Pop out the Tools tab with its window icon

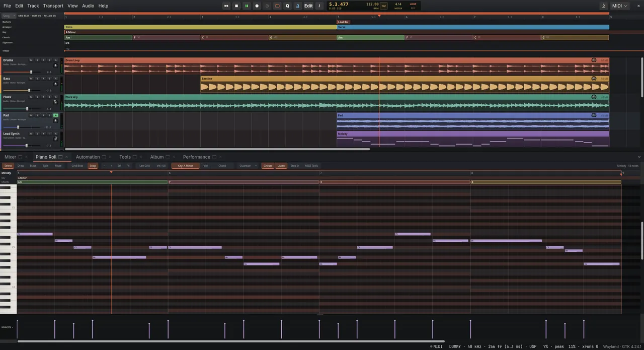pos(135,157)
